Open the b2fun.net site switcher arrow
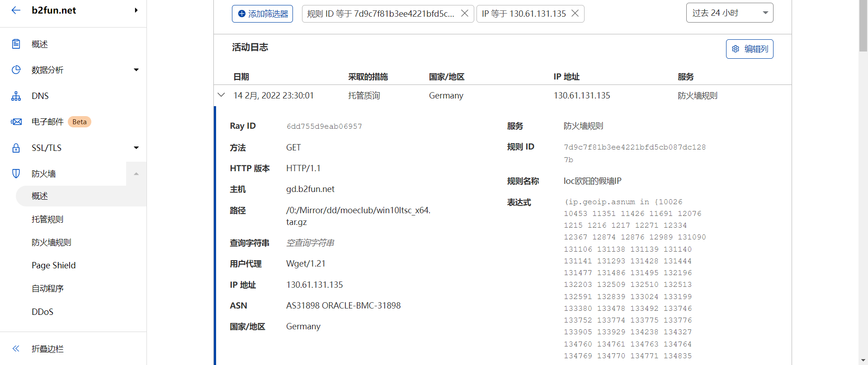 (136, 10)
